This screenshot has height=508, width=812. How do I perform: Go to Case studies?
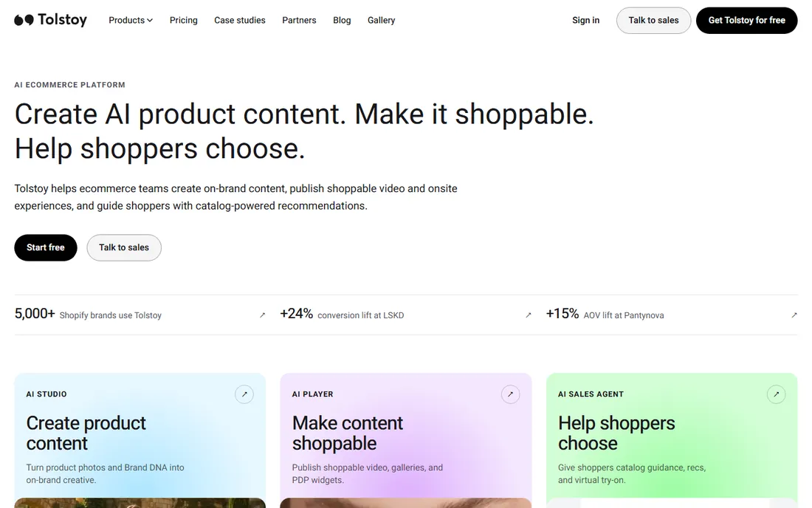240,20
